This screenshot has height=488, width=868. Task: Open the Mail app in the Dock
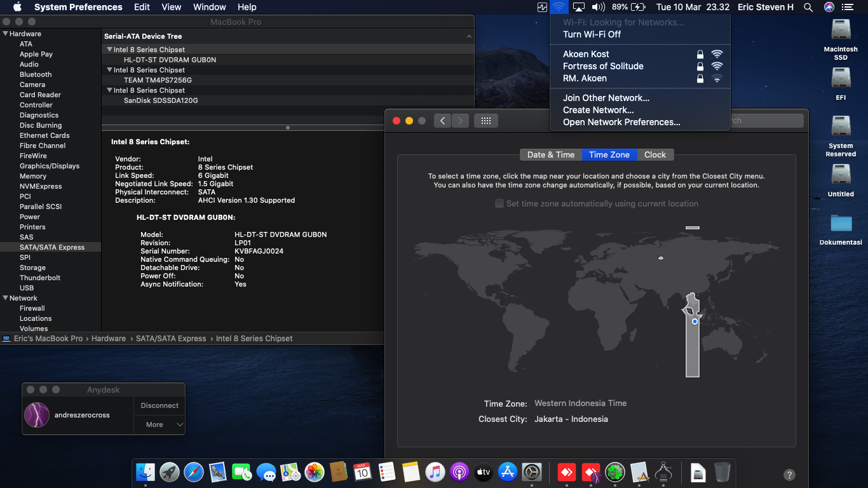[x=218, y=472]
